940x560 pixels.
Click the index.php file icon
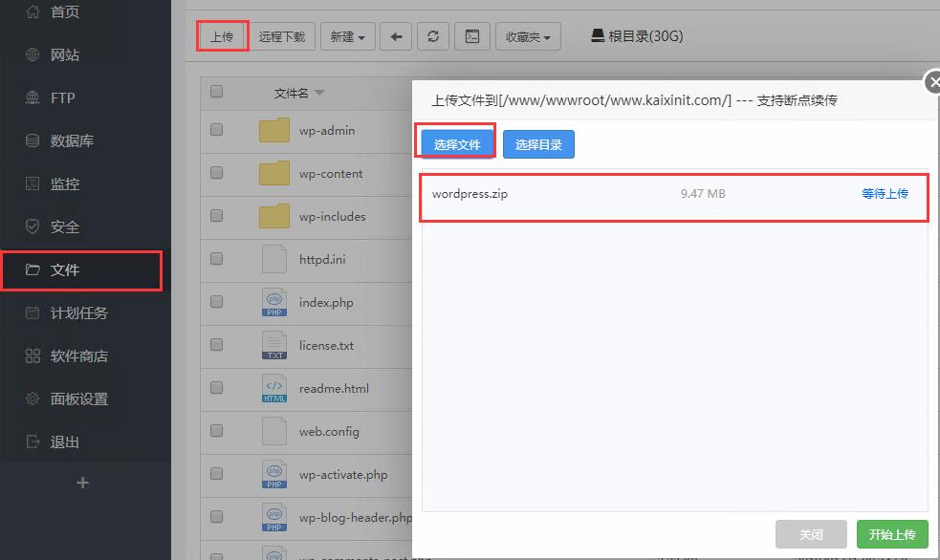coord(274,303)
